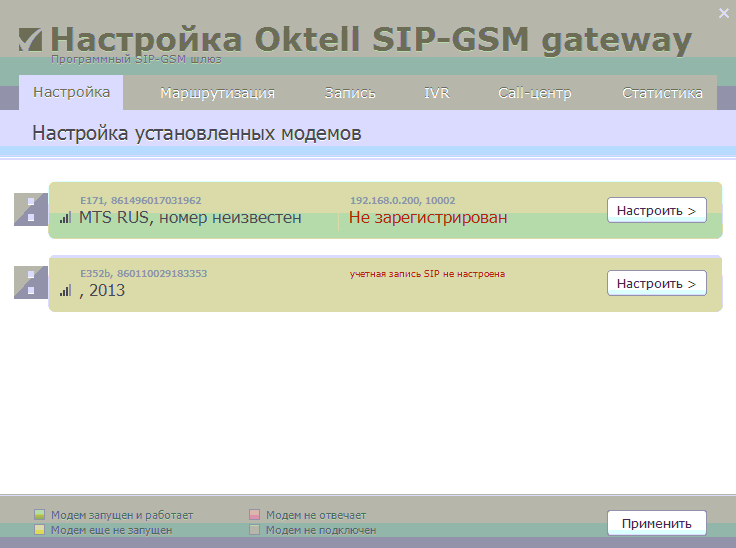Click the signal strength icon next to 2013
736x548 pixels.
(65, 291)
